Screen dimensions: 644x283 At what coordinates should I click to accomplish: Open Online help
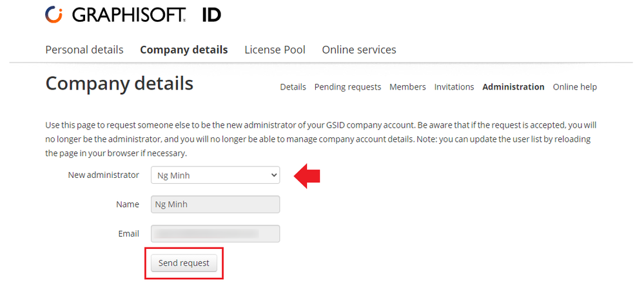(x=575, y=87)
